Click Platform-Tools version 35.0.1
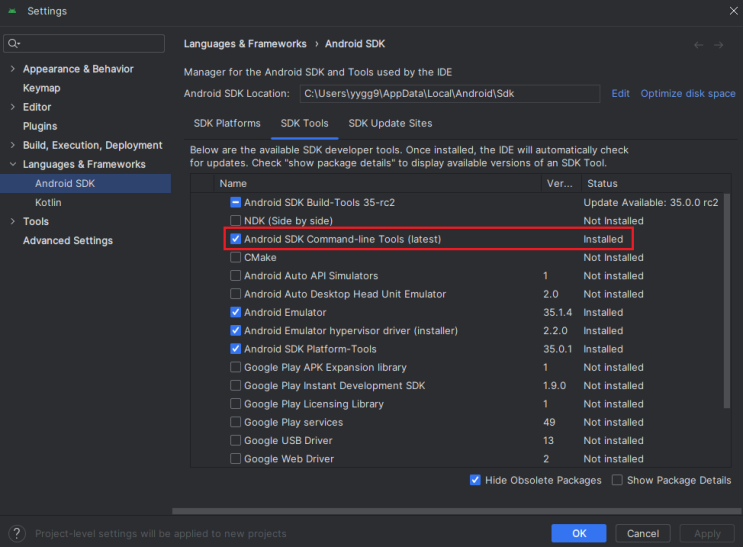 557,349
